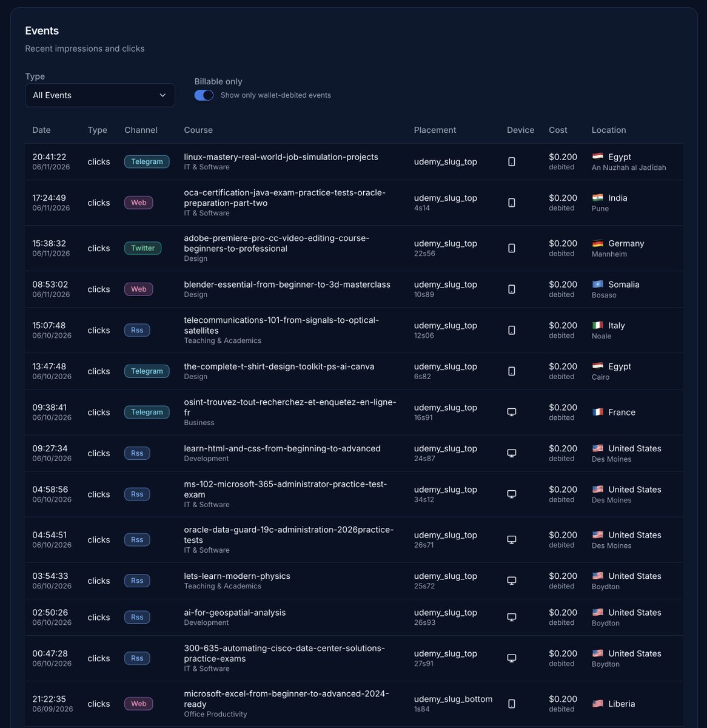Click mobile device icon in adobe-premiere row
This screenshot has height=728, width=707.
click(x=512, y=248)
